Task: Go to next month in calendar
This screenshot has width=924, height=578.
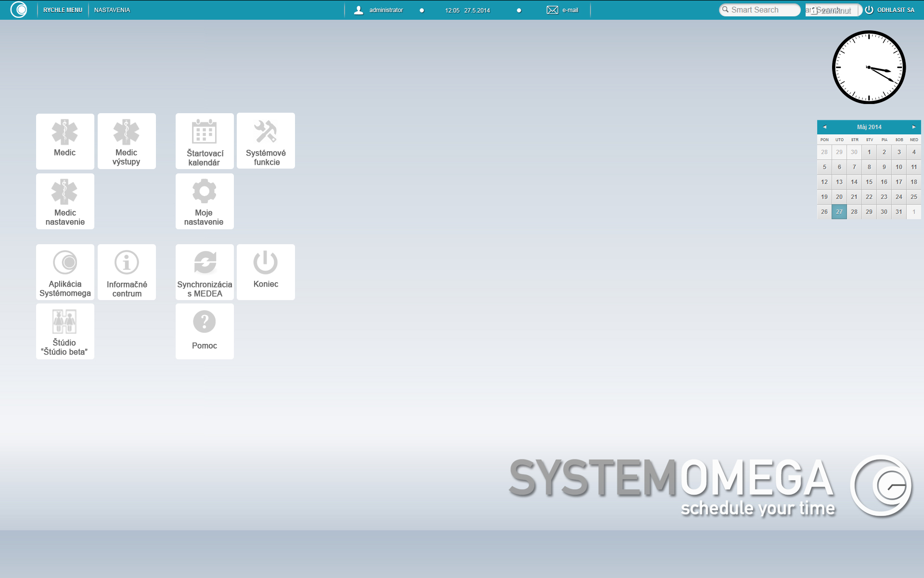Action: coord(913,127)
